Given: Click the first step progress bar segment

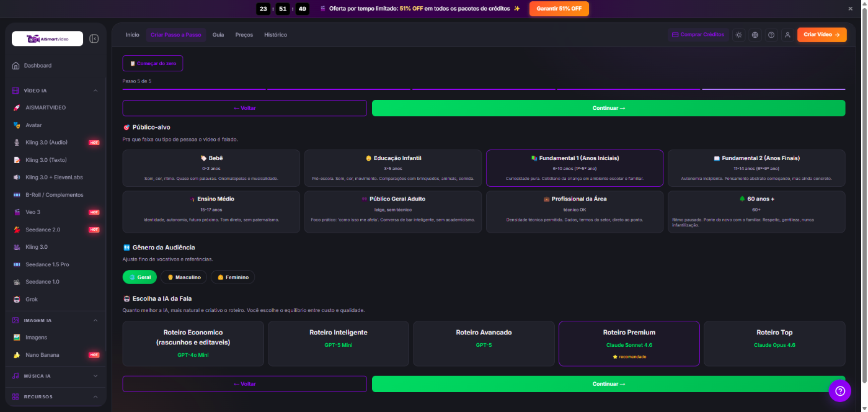Looking at the screenshot, I should tap(194, 89).
